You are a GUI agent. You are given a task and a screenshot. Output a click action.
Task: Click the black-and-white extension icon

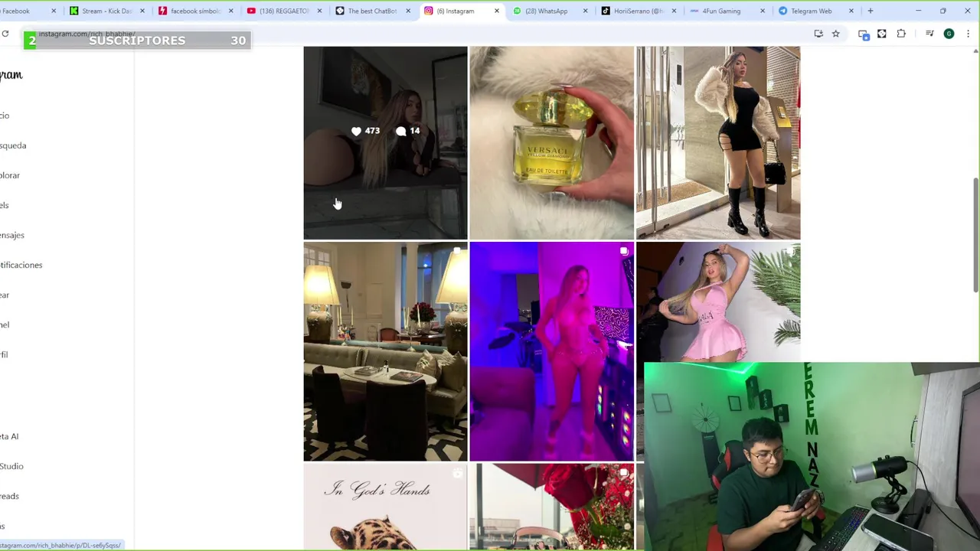882,34
